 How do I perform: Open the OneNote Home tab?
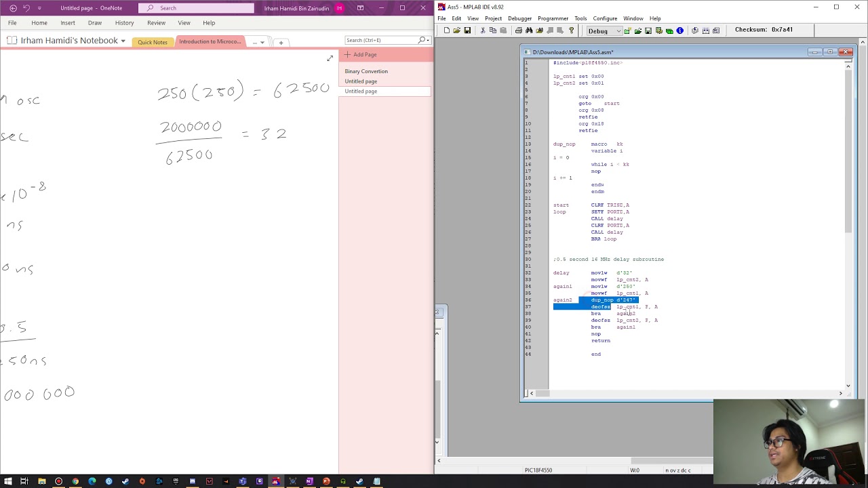[x=39, y=23]
